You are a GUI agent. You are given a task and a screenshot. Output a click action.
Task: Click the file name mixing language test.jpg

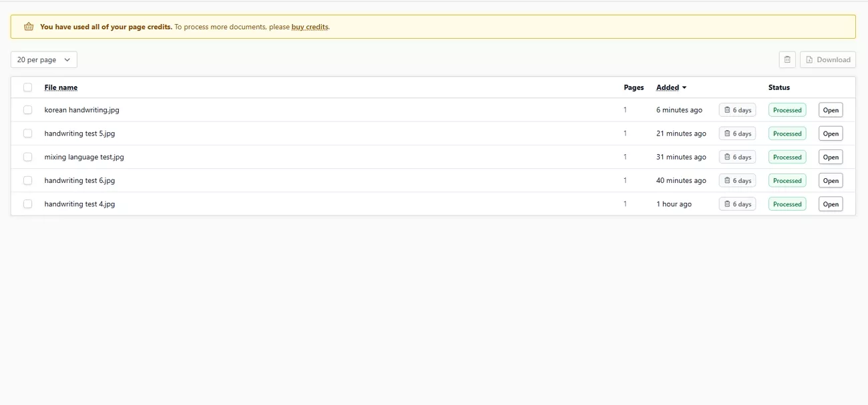point(84,157)
